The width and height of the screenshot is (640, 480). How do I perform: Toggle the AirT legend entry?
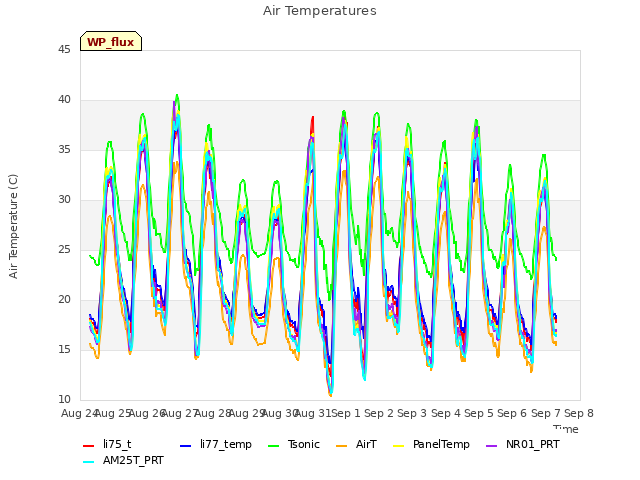pos(356,444)
